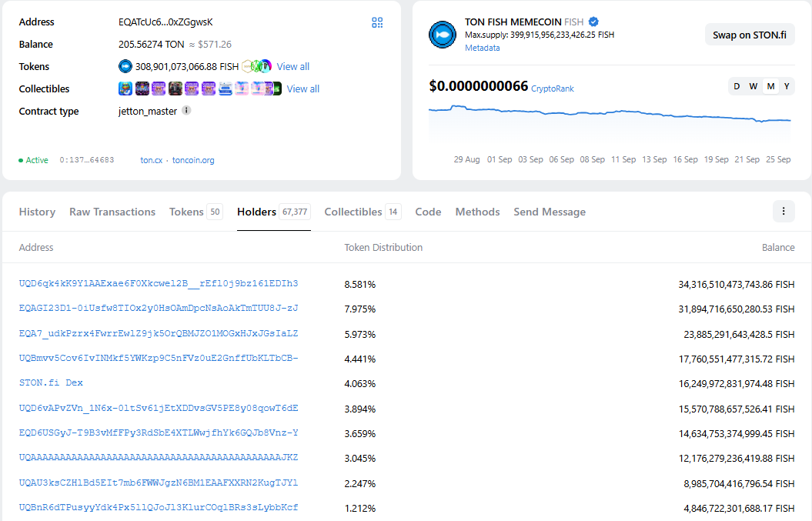
Task: Open holder address UQD6vAPvZVn_1N6x-01tSv61j
Action: coord(159,408)
